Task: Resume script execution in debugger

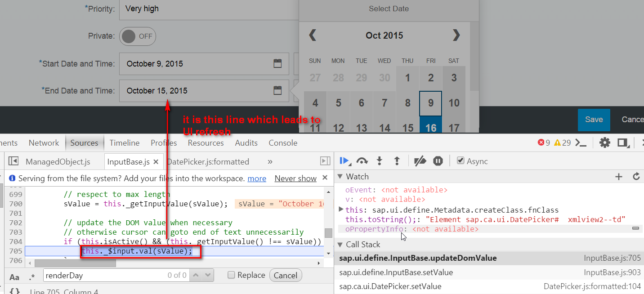Action: (x=345, y=161)
